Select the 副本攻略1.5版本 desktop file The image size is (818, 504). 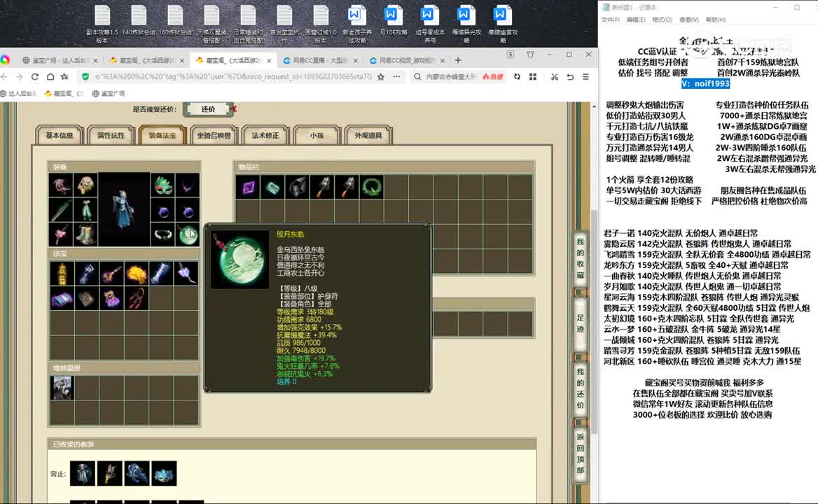(x=102, y=24)
